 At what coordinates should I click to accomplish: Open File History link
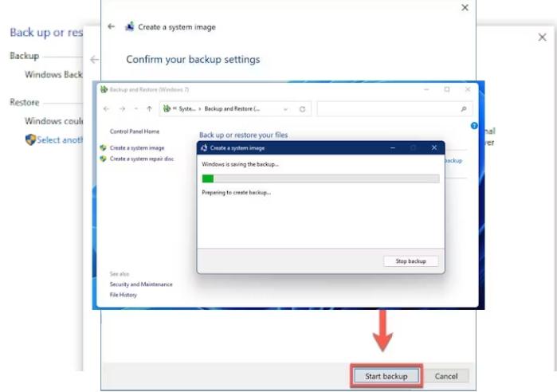coord(124,295)
